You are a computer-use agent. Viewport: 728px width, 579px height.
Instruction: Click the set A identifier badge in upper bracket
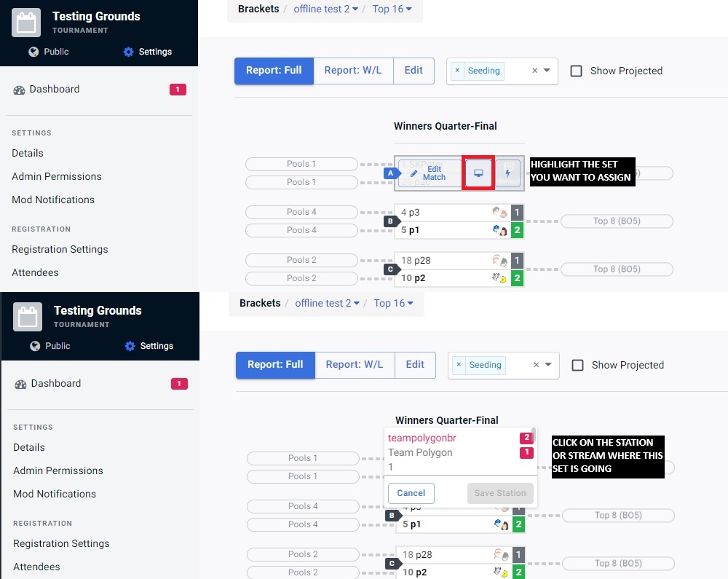click(391, 173)
